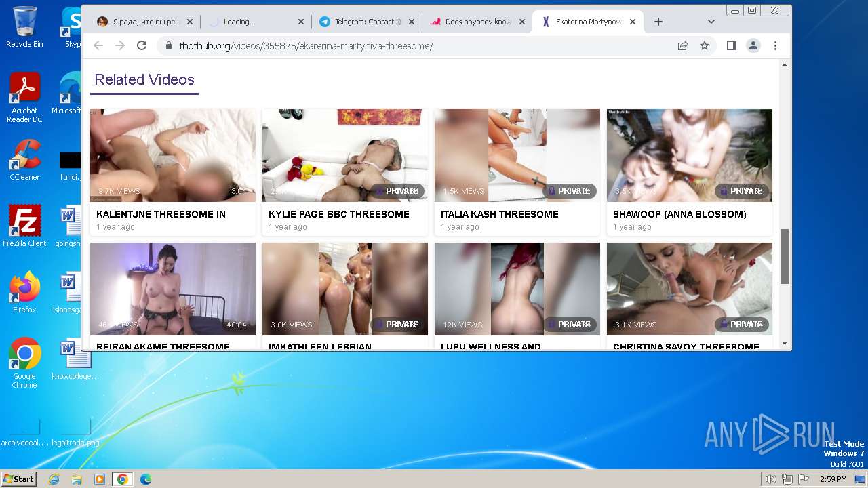Click the page scrollbar down arrow

(x=785, y=344)
